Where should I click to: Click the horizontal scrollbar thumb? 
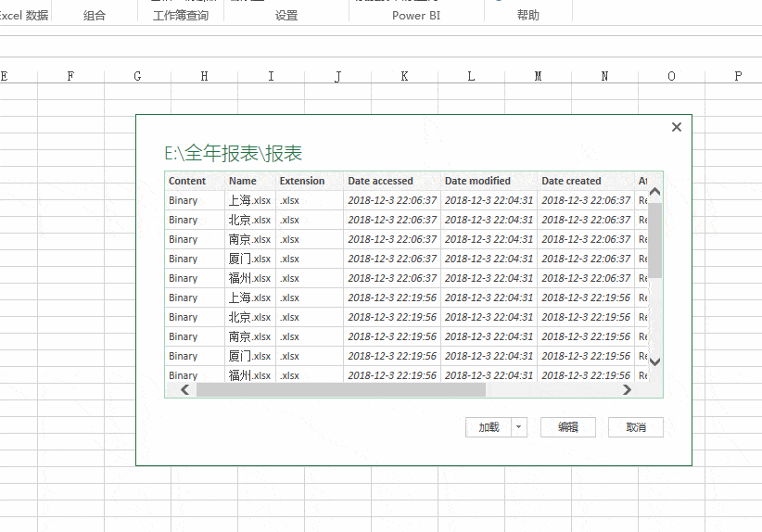(x=340, y=389)
